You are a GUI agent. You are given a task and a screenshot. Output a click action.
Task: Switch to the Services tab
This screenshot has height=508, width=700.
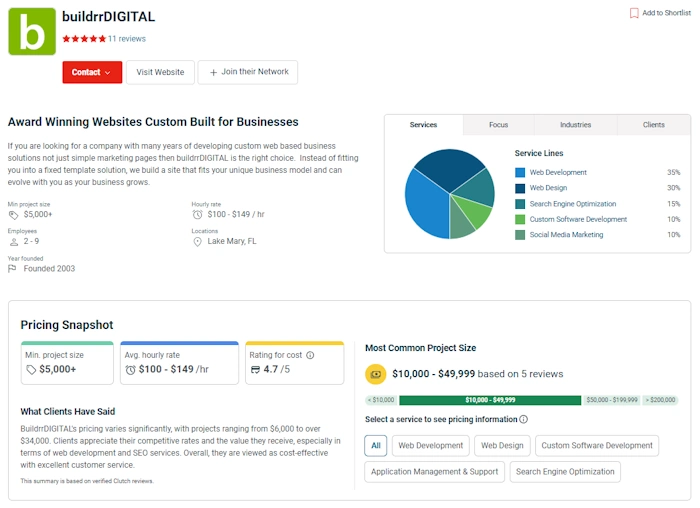423,125
